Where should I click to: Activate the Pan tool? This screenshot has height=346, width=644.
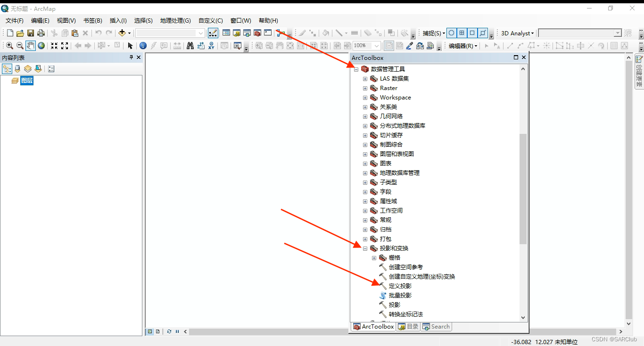[x=31, y=45]
